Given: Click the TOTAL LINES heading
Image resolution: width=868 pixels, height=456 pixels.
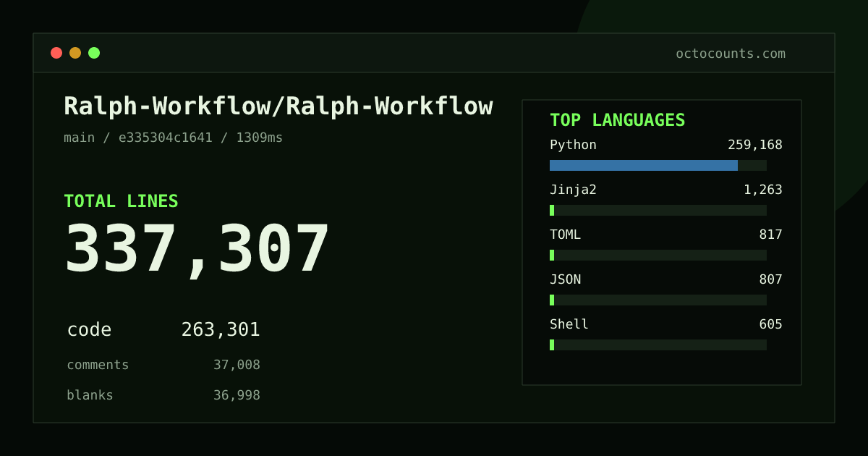Looking at the screenshot, I should click(x=121, y=201).
